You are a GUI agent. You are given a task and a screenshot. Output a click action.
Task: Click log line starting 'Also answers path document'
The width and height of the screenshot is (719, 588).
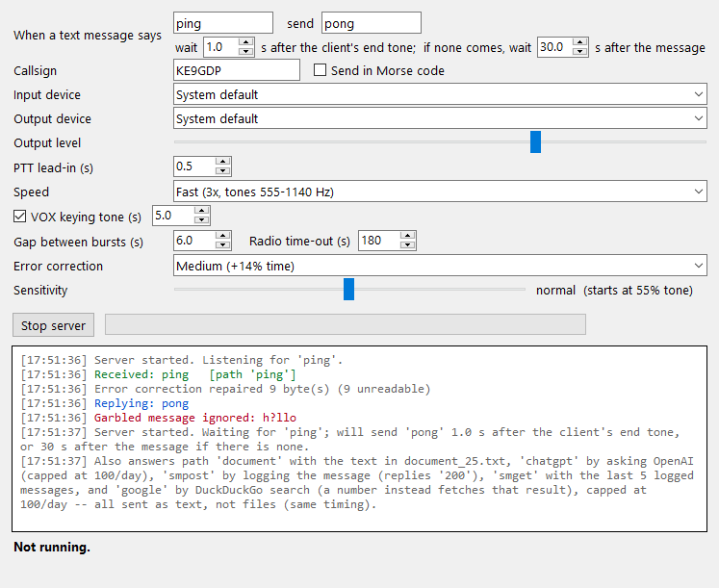(x=357, y=482)
